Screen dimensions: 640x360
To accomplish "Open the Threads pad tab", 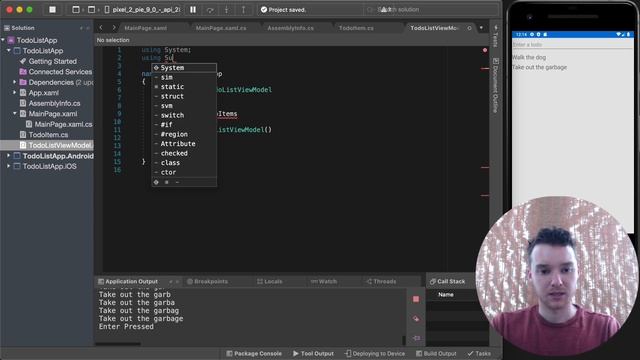I will (x=381, y=281).
